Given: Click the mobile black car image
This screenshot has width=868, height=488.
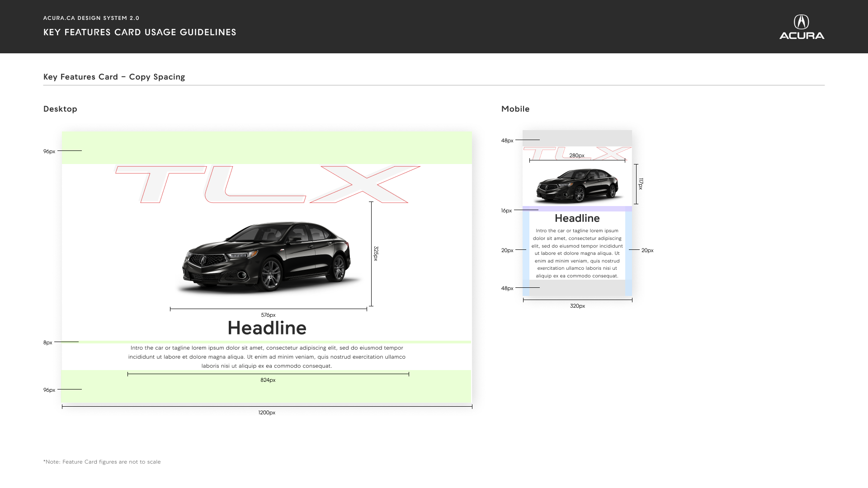Looking at the screenshot, I should click(x=577, y=186).
